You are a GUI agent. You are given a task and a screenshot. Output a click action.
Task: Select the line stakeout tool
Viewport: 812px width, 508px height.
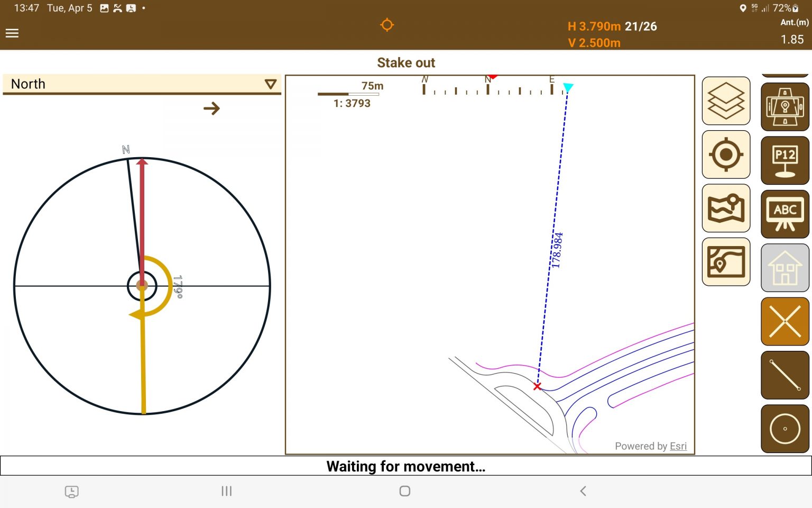785,375
